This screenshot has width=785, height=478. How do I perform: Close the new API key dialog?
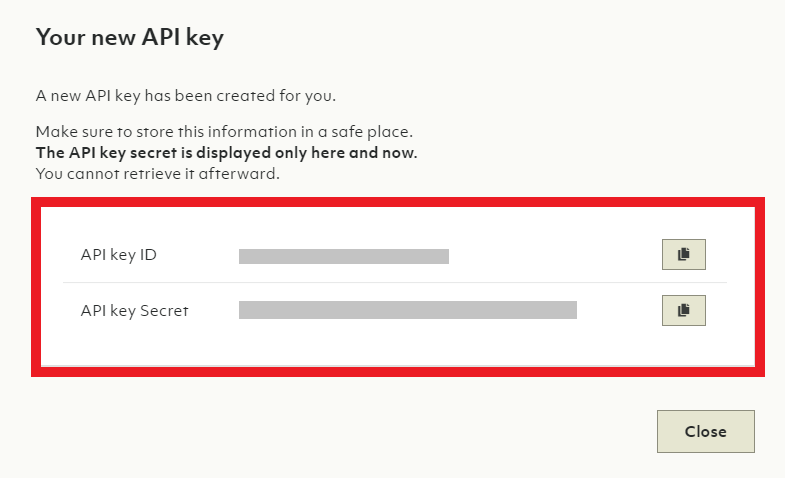click(x=705, y=431)
